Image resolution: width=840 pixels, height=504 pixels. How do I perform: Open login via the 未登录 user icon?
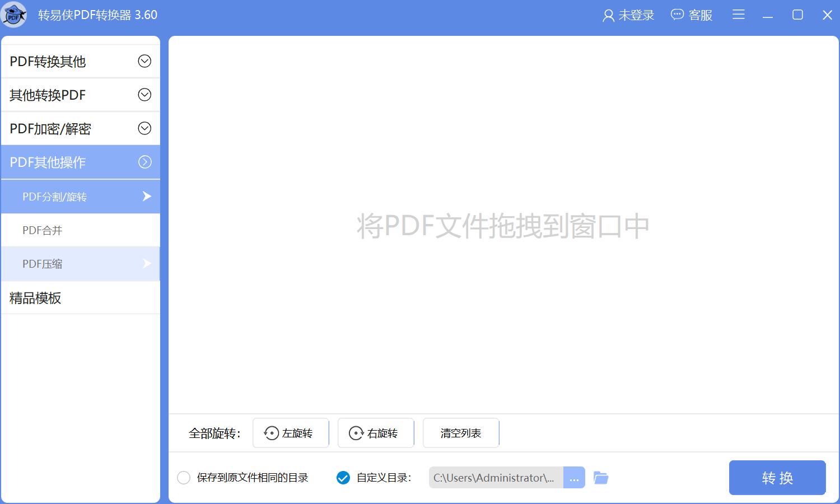608,15
